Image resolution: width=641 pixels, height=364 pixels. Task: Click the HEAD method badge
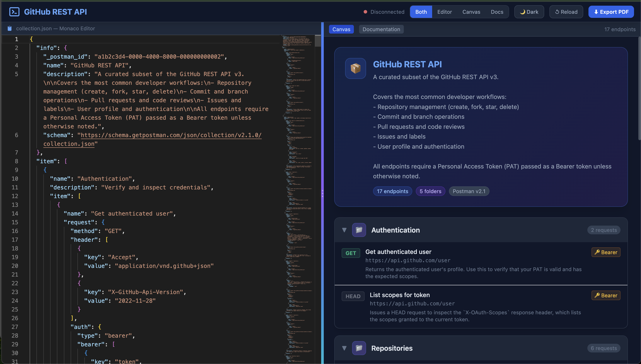[x=353, y=296]
